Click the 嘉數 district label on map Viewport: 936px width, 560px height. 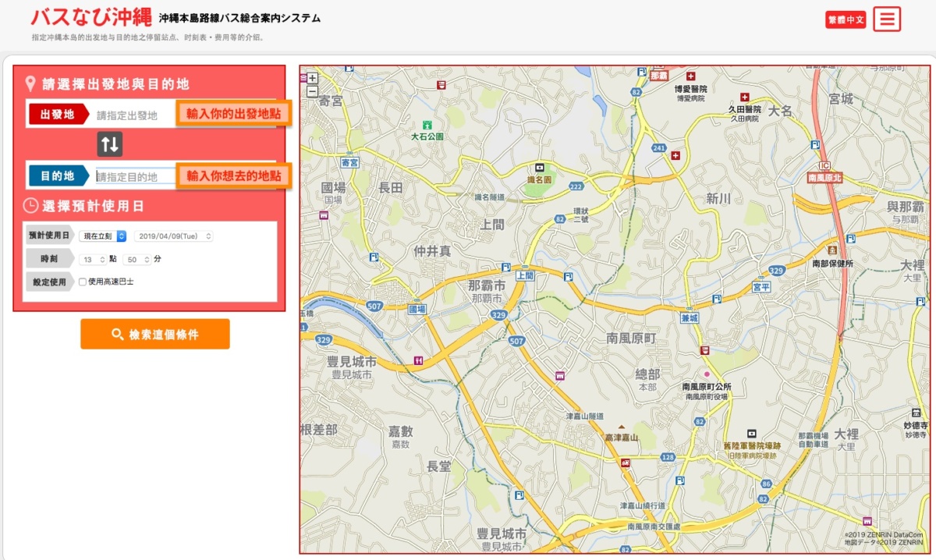click(400, 431)
